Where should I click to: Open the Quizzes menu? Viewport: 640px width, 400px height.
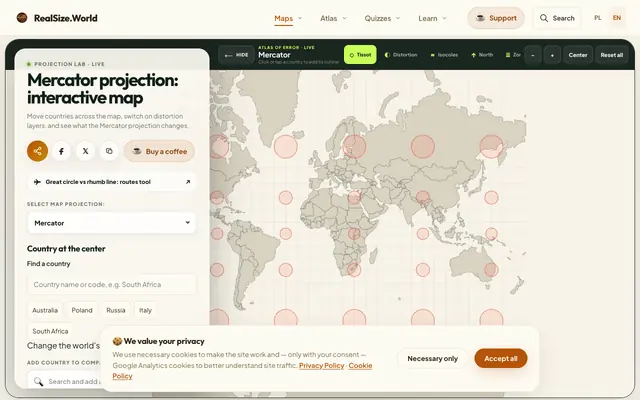[x=382, y=18]
